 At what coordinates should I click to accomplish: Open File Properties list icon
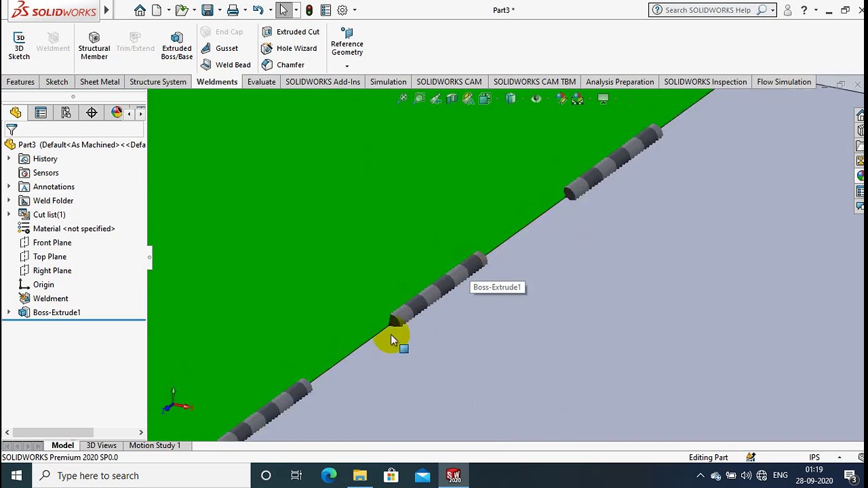pos(325,10)
